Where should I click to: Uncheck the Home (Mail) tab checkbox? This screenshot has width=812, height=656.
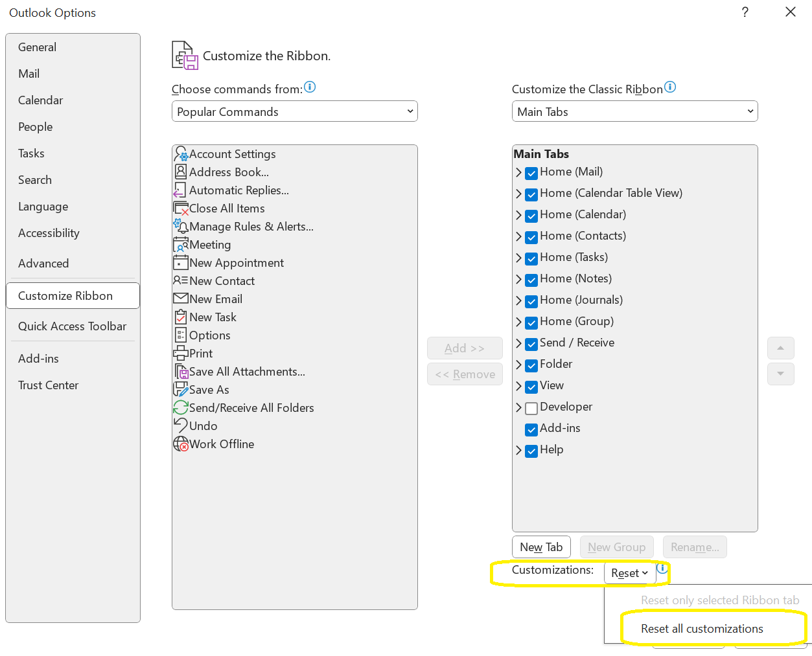coord(531,173)
